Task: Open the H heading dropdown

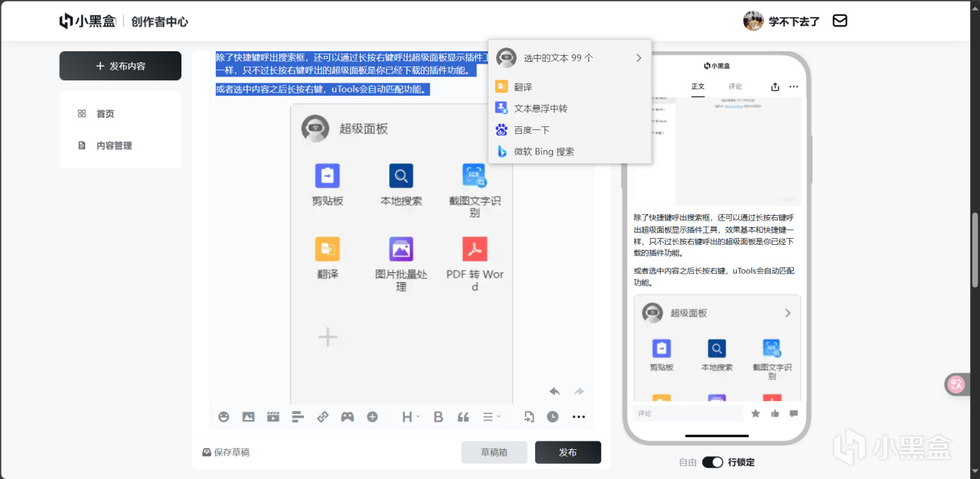Action: [x=411, y=417]
